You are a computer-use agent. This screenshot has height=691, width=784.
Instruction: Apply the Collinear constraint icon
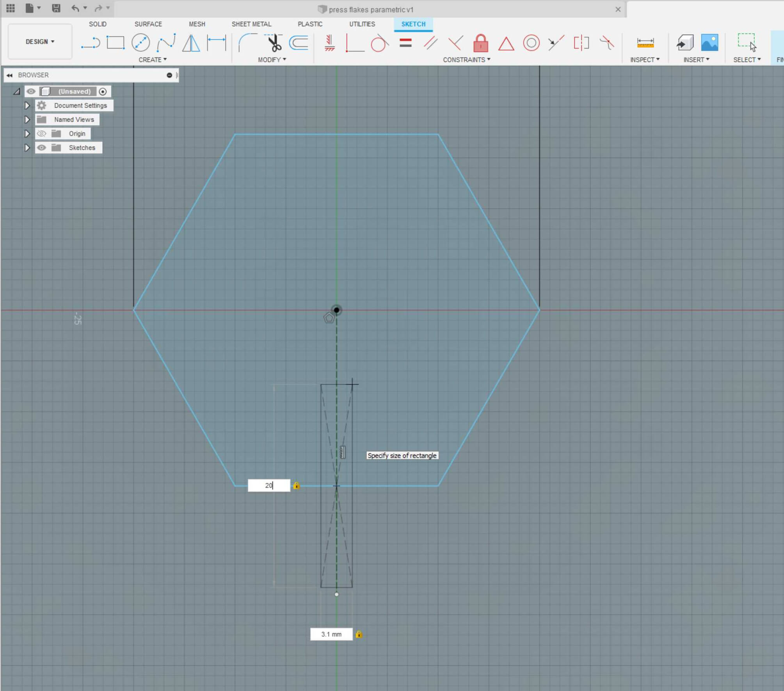[556, 43]
